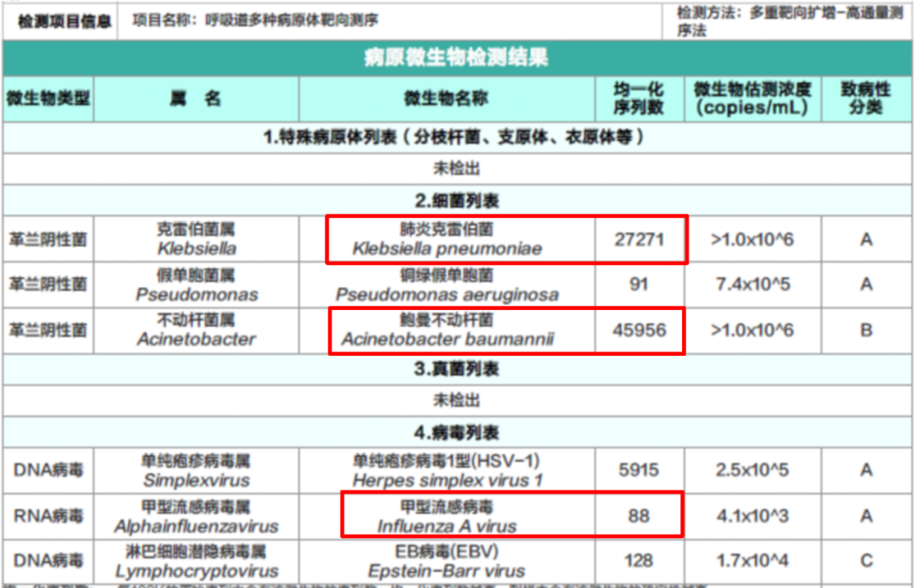The image size is (915, 588).
Task: Select the sequence count 45956 cell
Action: tap(639, 330)
